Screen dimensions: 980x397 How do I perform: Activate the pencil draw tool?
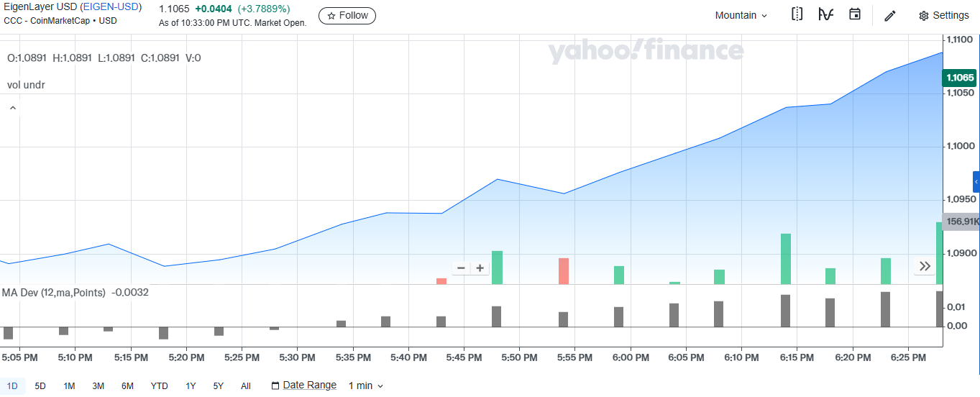click(x=890, y=15)
